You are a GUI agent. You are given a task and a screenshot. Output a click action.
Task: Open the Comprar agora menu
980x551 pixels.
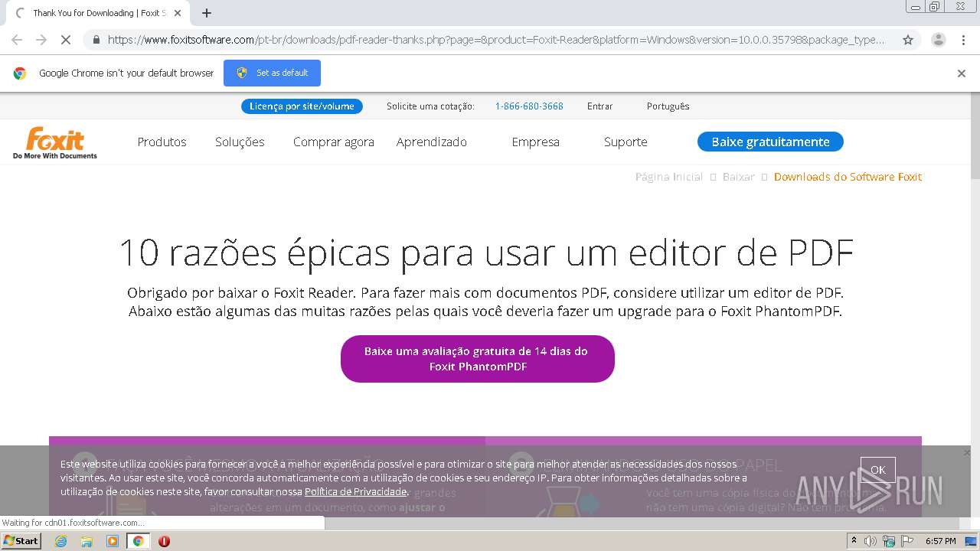[334, 142]
